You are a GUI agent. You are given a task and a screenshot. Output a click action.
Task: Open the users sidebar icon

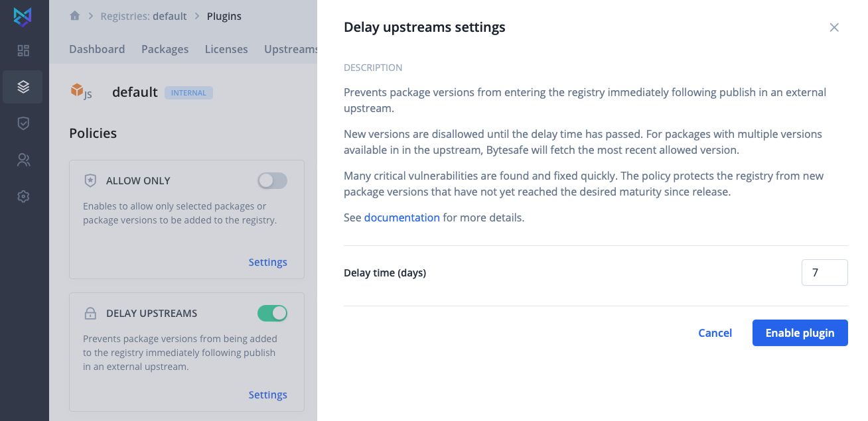(x=23, y=160)
